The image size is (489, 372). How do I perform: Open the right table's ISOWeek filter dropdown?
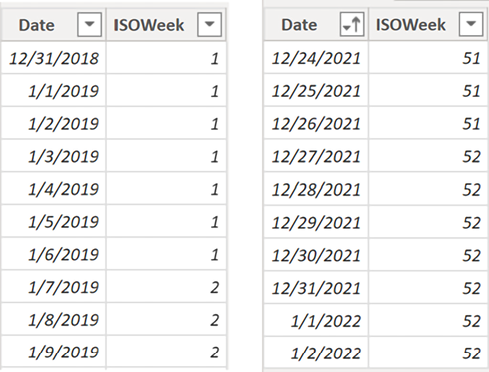pos(471,24)
